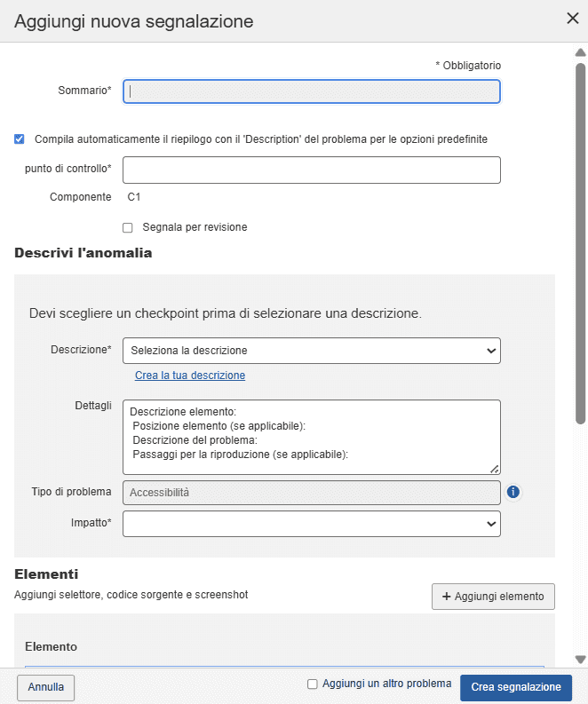Image resolution: width=588 pixels, height=704 pixels.
Task: Click inside the Dettagli text area
Action: tap(311, 436)
